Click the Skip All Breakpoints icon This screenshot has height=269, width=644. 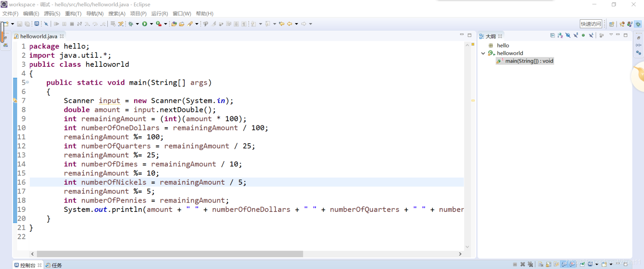pos(46,24)
